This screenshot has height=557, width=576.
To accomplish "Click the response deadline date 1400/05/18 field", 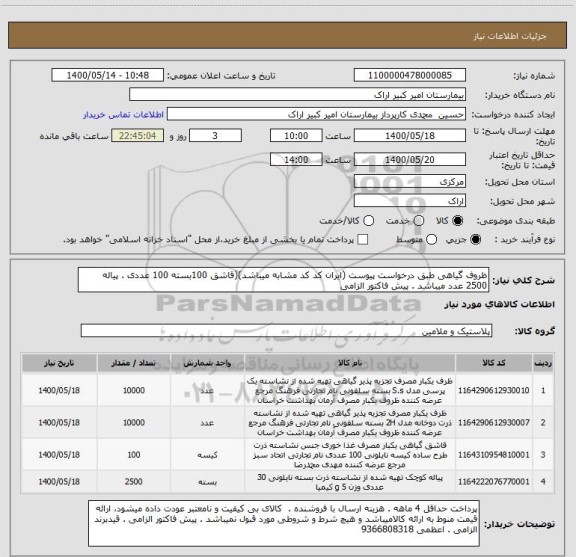I will 410,136.
